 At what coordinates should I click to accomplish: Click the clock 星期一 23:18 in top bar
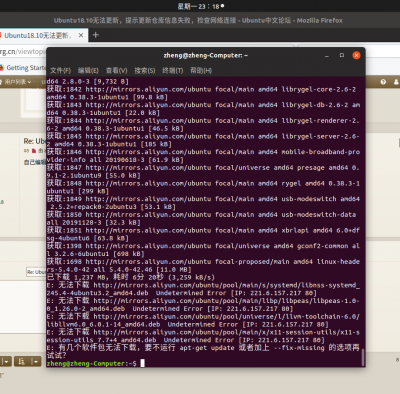tap(201, 6)
